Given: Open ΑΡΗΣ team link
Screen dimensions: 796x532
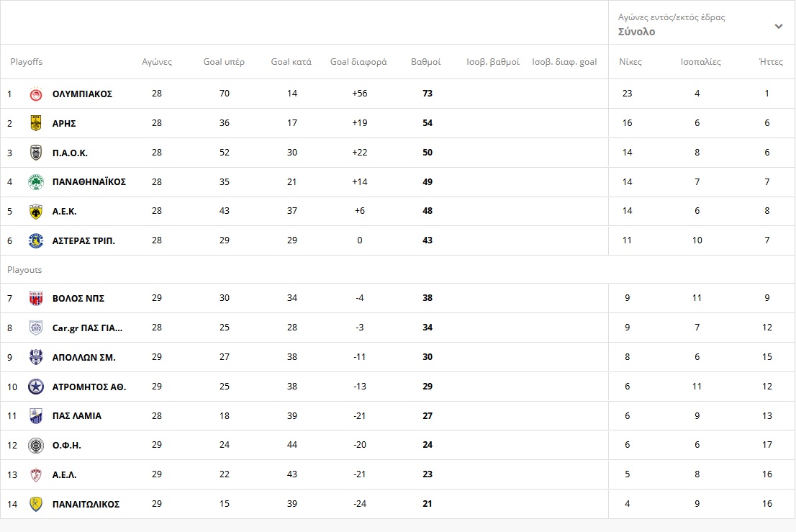Looking at the screenshot, I should pyautogui.click(x=64, y=123).
